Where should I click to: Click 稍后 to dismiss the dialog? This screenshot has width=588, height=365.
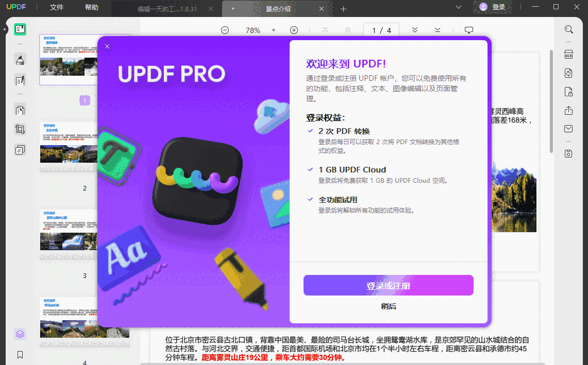389,307
